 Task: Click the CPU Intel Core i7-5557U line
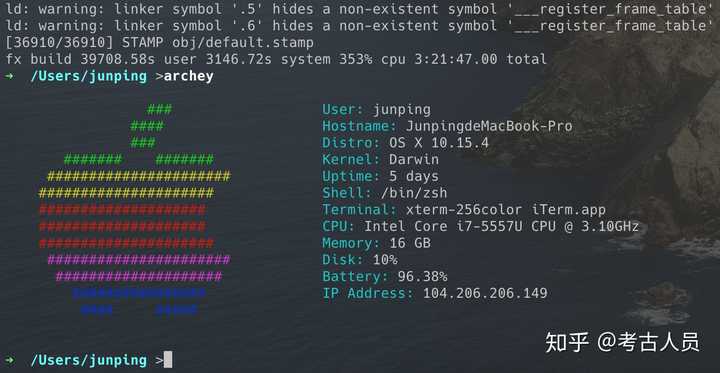(480, 226)
